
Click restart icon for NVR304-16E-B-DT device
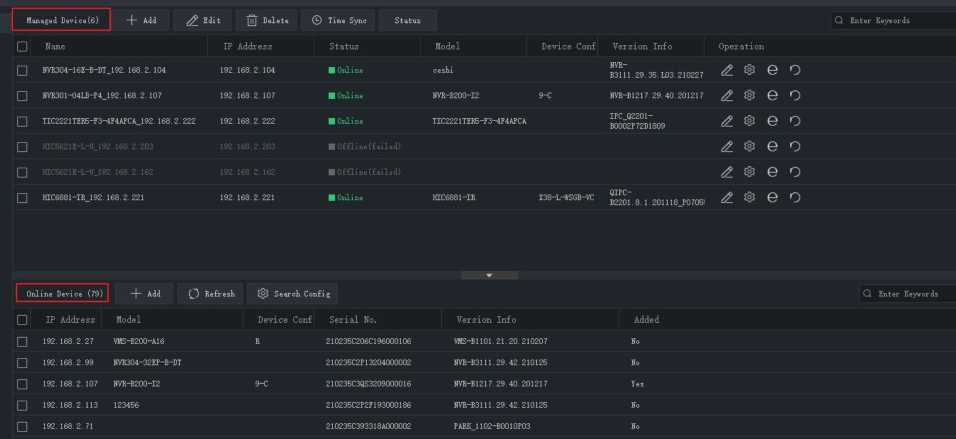795,70
